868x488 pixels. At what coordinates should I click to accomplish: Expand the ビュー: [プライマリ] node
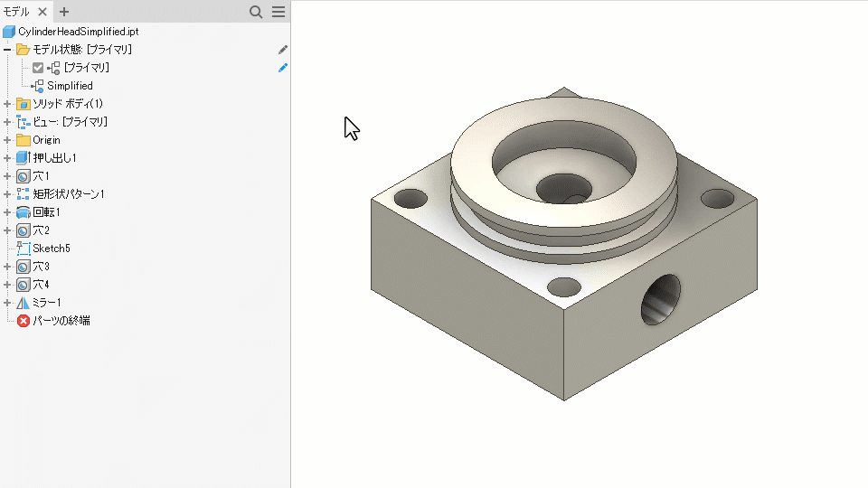(7, 122)
